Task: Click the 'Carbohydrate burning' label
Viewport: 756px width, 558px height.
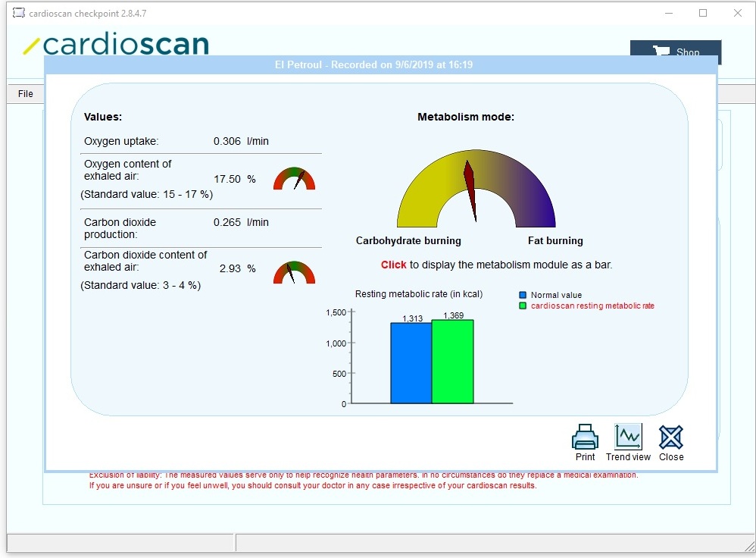Action: [x=408, y=240]
